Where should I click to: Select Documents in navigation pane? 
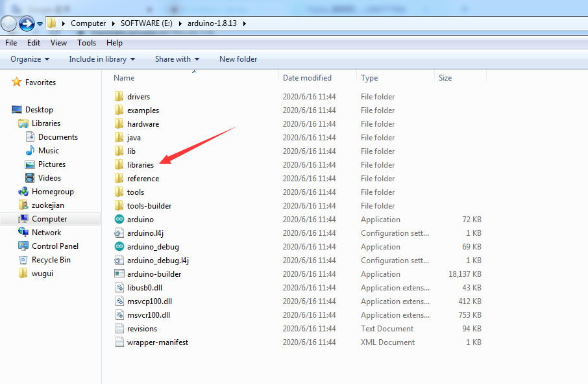[58, 137]
